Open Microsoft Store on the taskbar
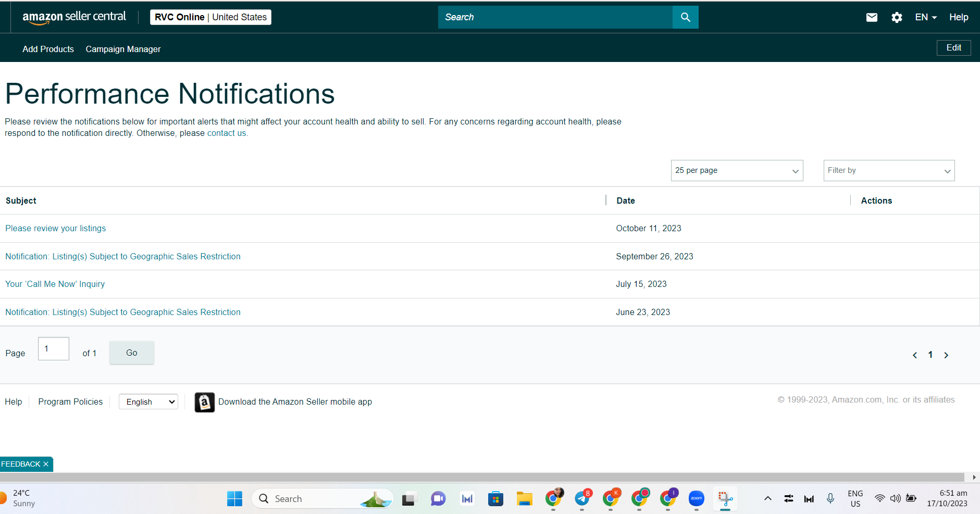The height and width of the screenshot is (514, 980). pos(495,499)
